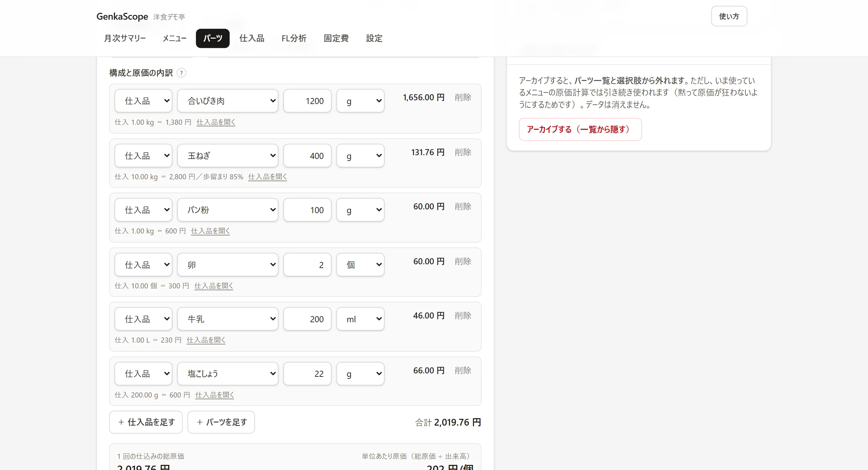868x470 pixels.
Task: Click the + 仕入品を足す button
Action: tap(146, 422)
